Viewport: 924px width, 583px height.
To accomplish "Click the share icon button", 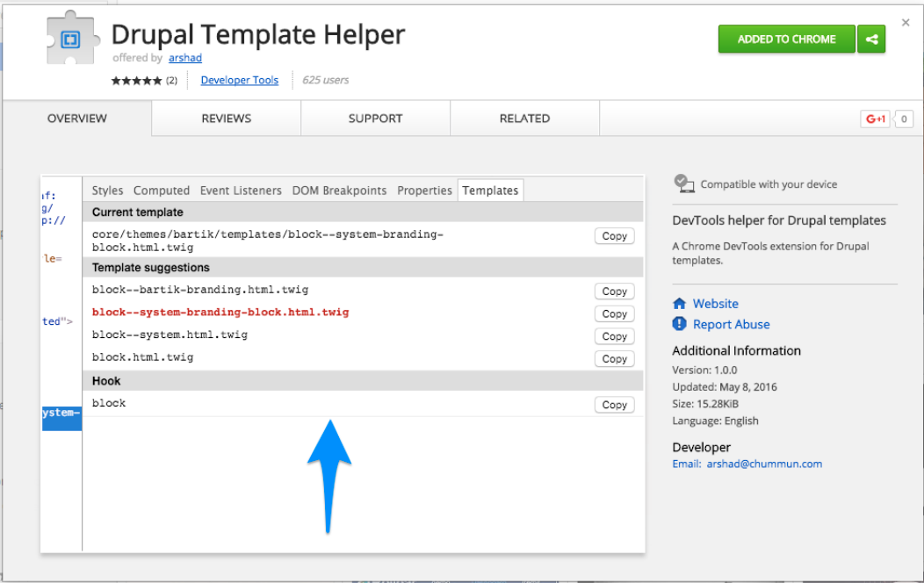I will click(x=871, y=39).
